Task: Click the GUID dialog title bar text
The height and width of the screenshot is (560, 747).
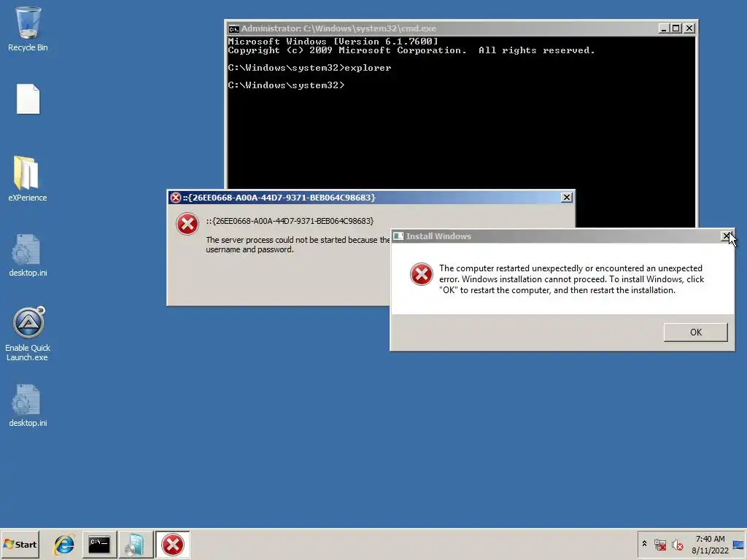Action: coord(279,197)
